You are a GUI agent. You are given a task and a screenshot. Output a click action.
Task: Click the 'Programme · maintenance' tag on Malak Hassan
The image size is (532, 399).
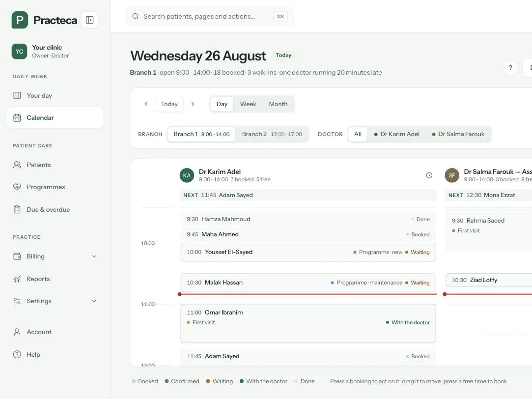pyautogui.click(x=366, y=283)
